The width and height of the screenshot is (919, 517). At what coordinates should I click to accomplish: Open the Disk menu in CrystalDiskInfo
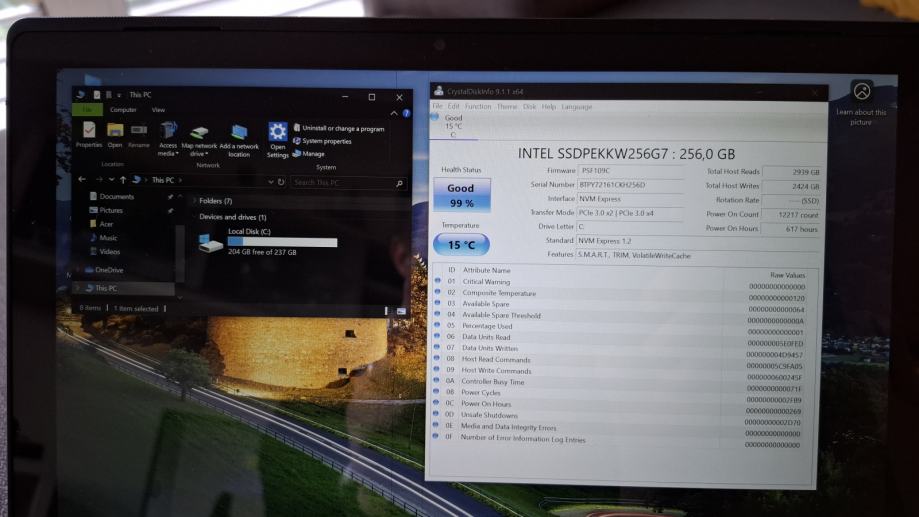click(x=529, y=107)
